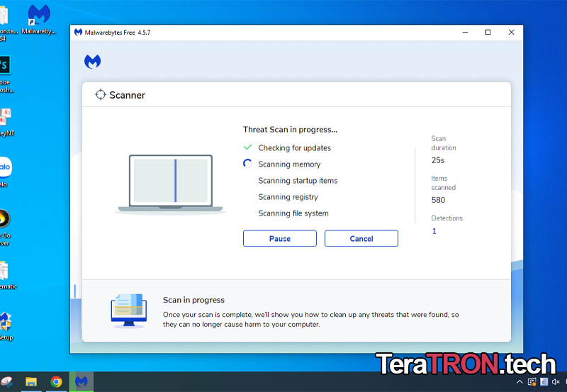Screen dimensions: 567x392
Task: Click the laptop scanning illustration
Action: click(x=170, y=184)
